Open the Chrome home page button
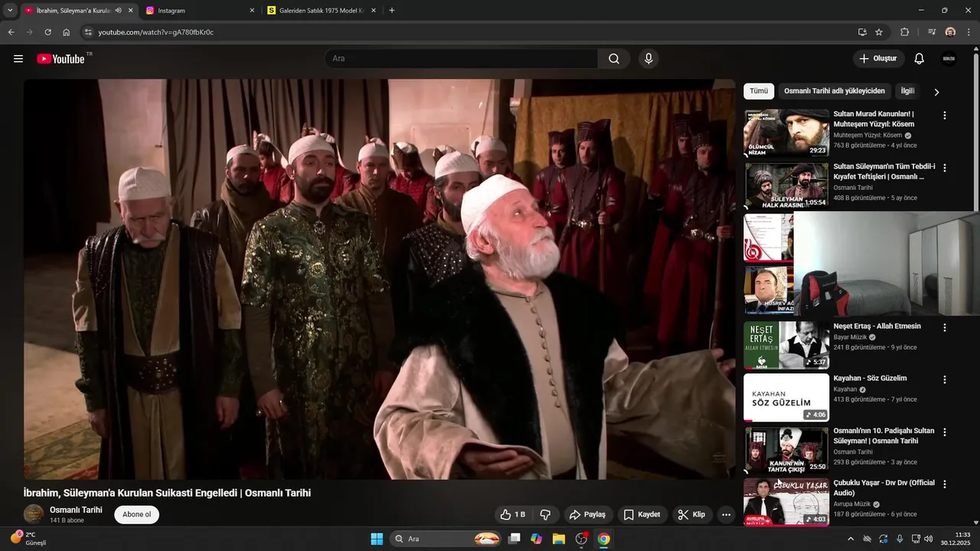The image size is (980, 551). pyautogui.click(x=67, y=32)
